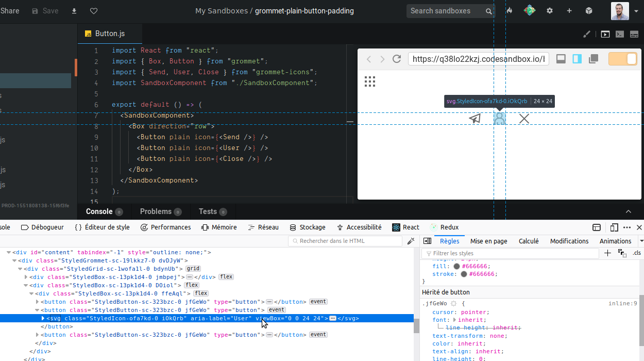Switch to Calculé sidebar tab
Viewport: 644px width, 361px height.
(529, 241)
